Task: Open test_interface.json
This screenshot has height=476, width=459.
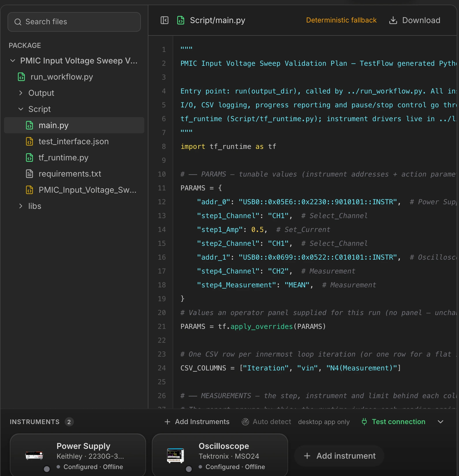Action: (74, 141)
